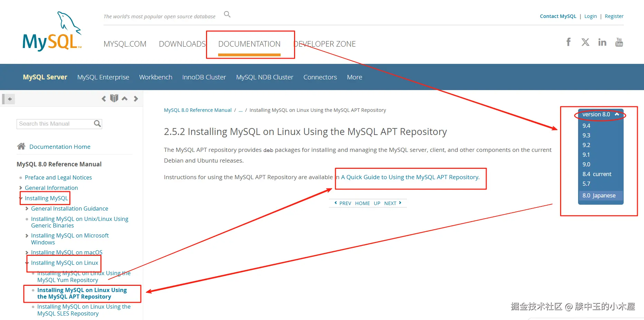644x320 pixels.
Task: Click the HOME link in page navigation
Action: (362, 203)
